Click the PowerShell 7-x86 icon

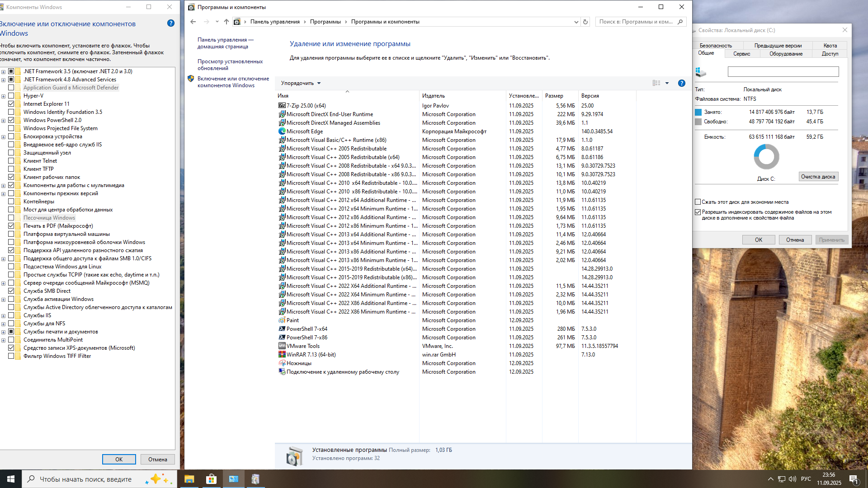(x=282, y=338)
